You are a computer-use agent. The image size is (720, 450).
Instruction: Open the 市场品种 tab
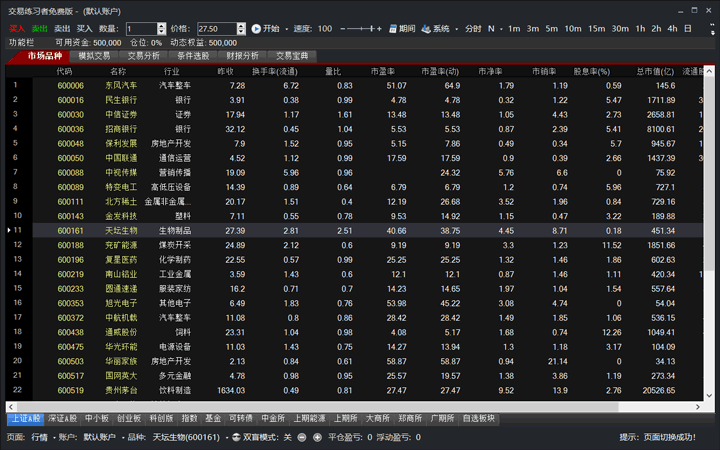click(45, 56)
